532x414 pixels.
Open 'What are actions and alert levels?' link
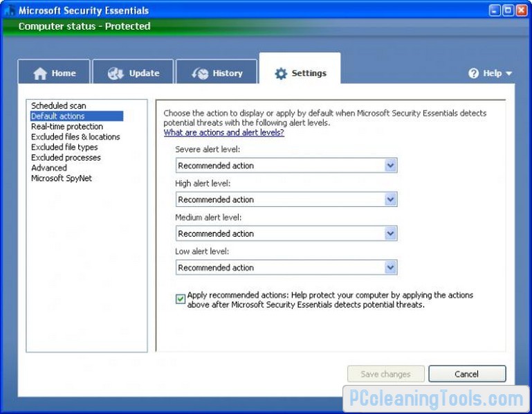[x=224, y=132]
